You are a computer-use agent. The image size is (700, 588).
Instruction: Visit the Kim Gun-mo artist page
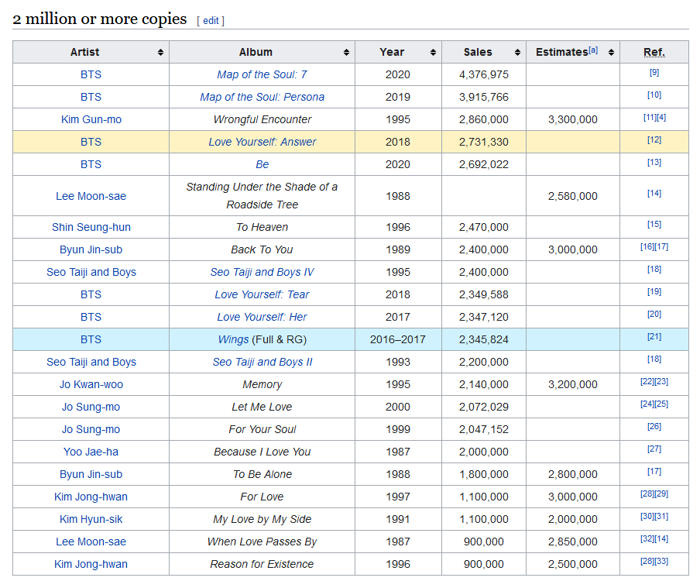point(91,119)
